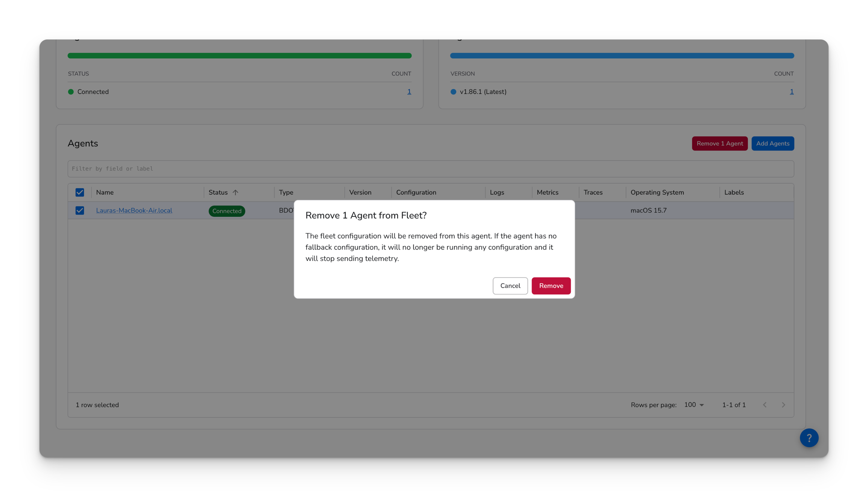Click the blue v1.86.1 version dot
The width and height of the screenshot is (868, 497).
coord(453,92)
